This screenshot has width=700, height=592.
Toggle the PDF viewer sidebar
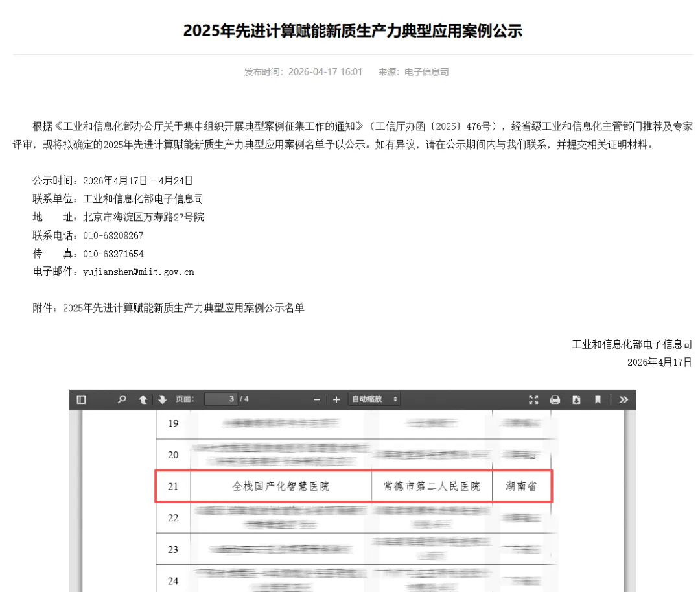point(81,399)
